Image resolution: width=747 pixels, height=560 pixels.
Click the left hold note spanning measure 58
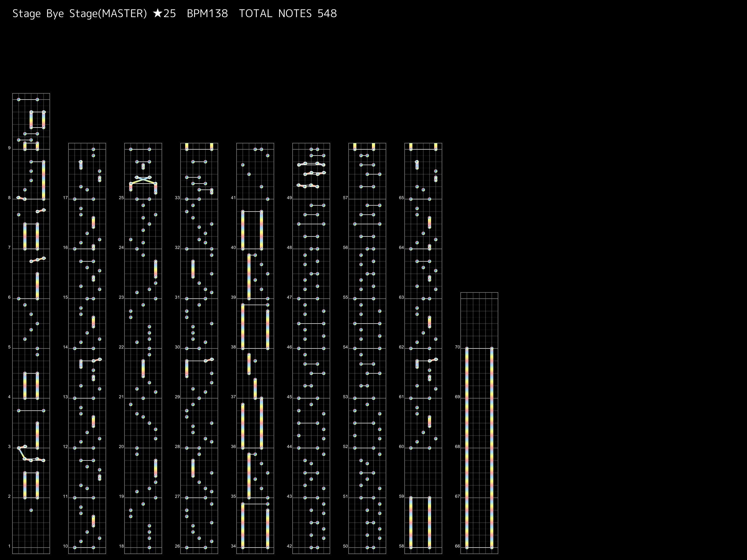411,522
